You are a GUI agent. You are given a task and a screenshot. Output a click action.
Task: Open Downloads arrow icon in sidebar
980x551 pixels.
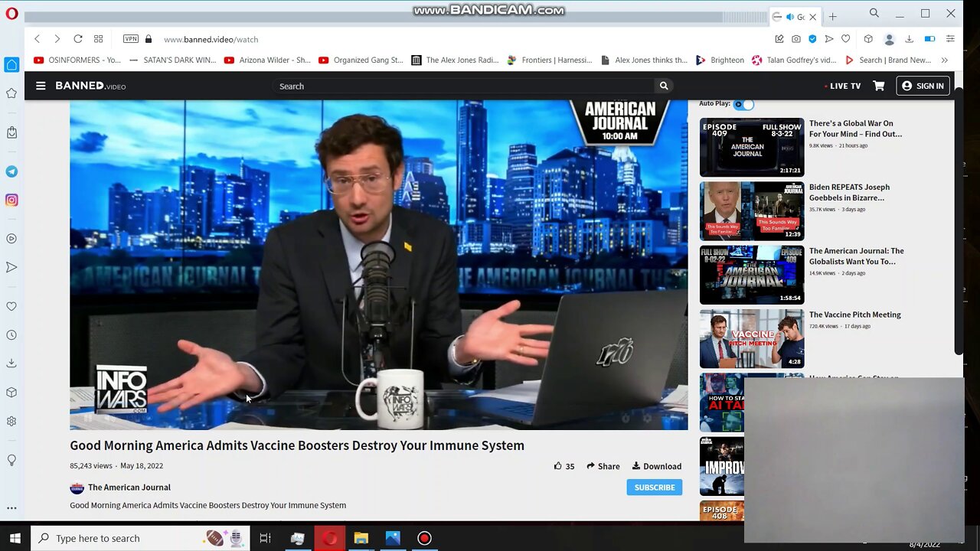11,364
